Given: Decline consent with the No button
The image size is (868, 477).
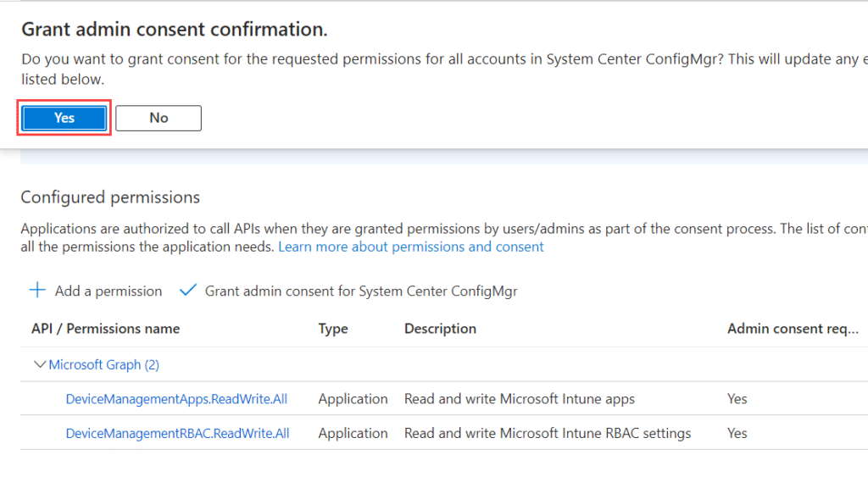Looking at the screenshot, I should coord(159,118).
